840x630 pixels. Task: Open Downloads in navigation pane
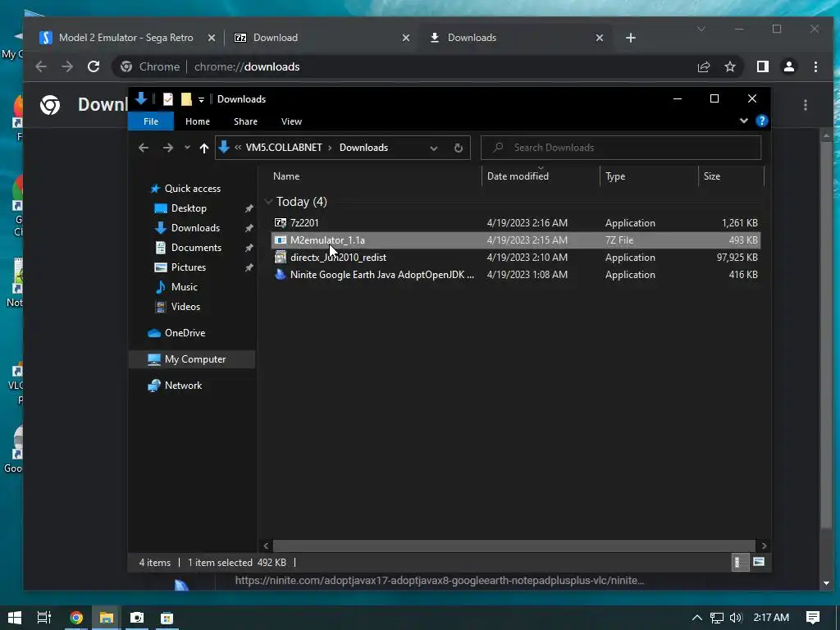point(195,228)
